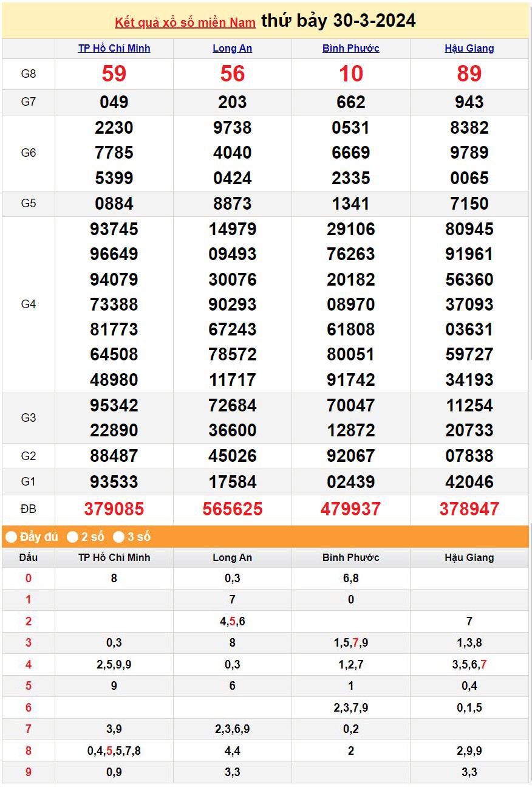The image size is (532, 787).
Task: Open the TP Hồ Chí Minh results link
Action: tap(115, 48)
